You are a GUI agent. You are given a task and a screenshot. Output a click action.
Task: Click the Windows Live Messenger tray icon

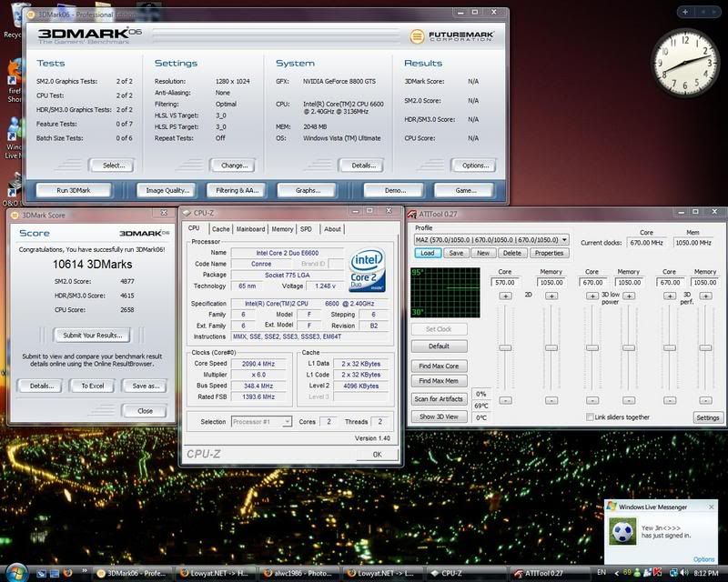(638, 573)
